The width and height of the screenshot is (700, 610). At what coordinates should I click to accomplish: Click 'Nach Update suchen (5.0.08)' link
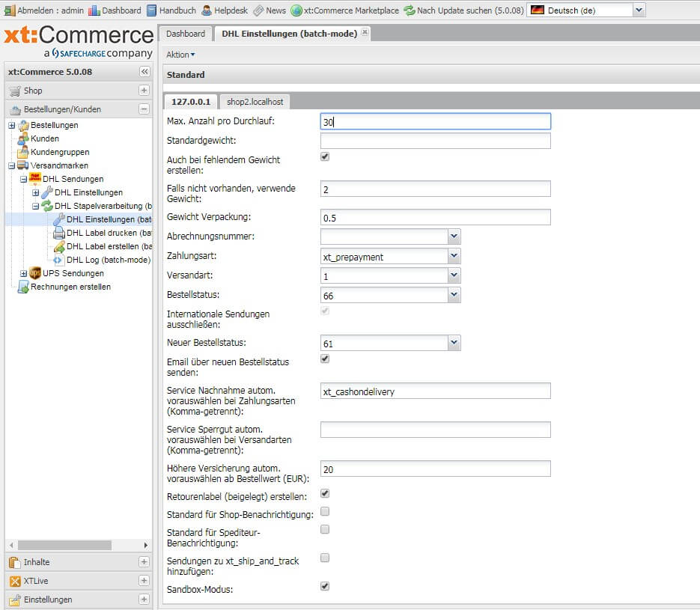point(470,10)
